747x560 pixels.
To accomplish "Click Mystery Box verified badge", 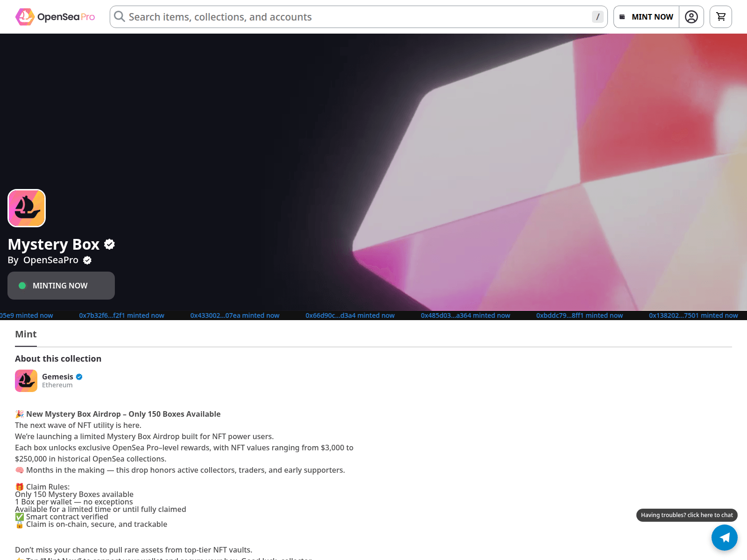I will point(110,244).
